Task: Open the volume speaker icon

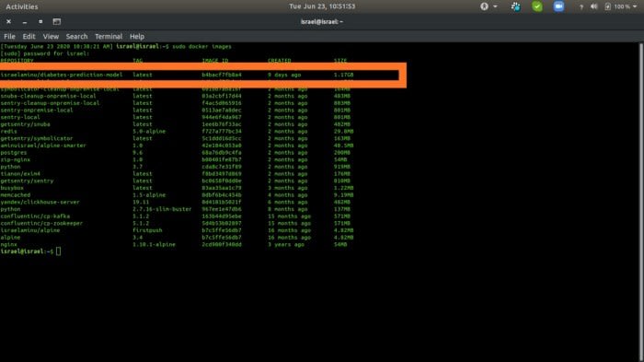Action: 594,6
